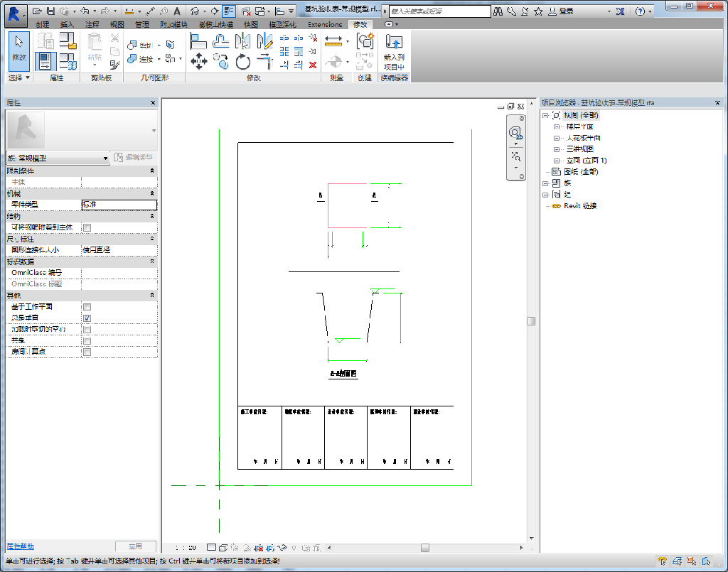The height and width of the screenshot is (572, 728).
Task: Click the Help question mark icon
Action: point(641,11)
